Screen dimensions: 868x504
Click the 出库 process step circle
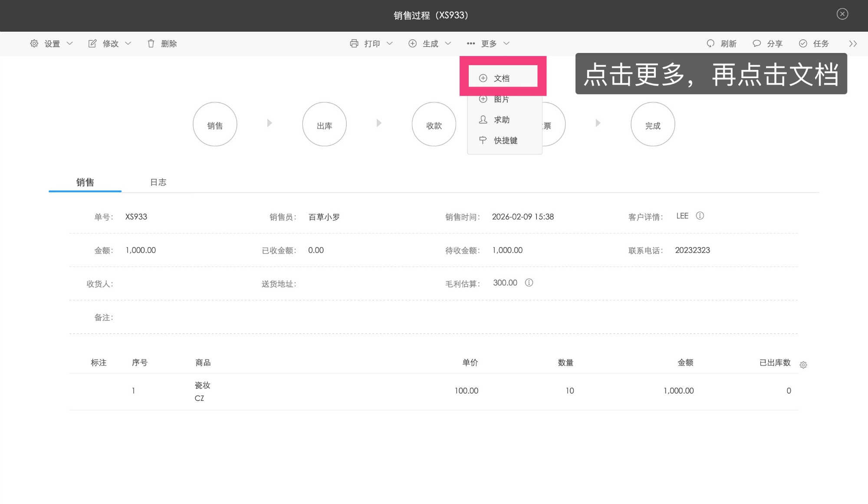[x=324, y=125]
